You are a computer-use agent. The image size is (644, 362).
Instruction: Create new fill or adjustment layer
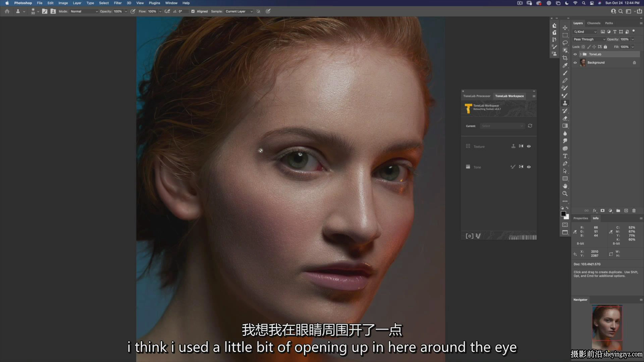coord(610,210)
